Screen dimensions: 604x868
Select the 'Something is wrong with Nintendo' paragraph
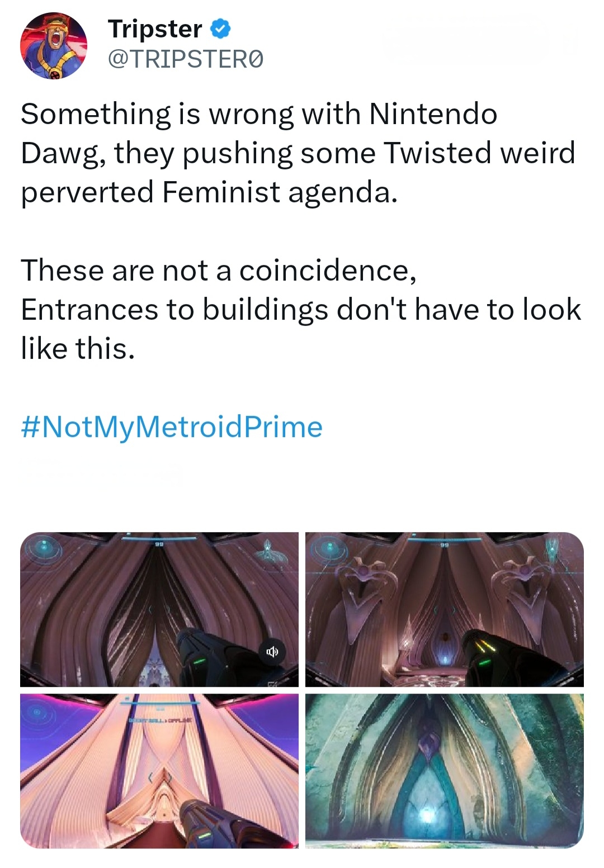(x=298, y=153)
